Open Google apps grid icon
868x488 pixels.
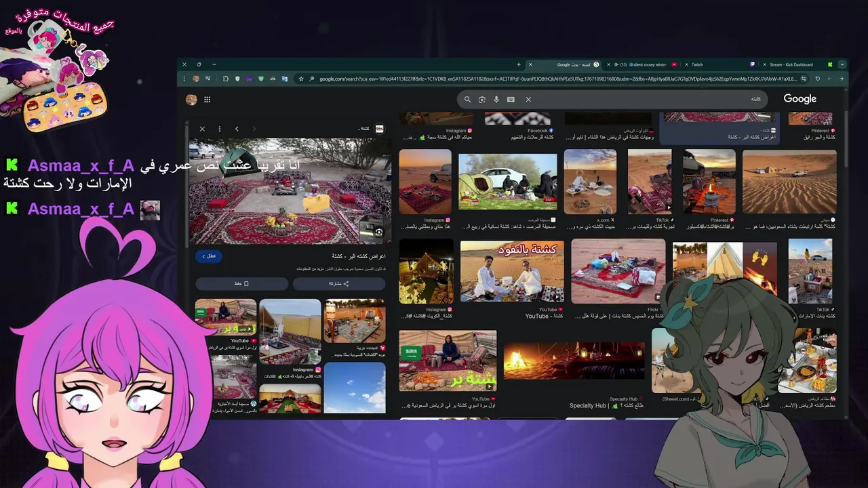click(207, 100)
